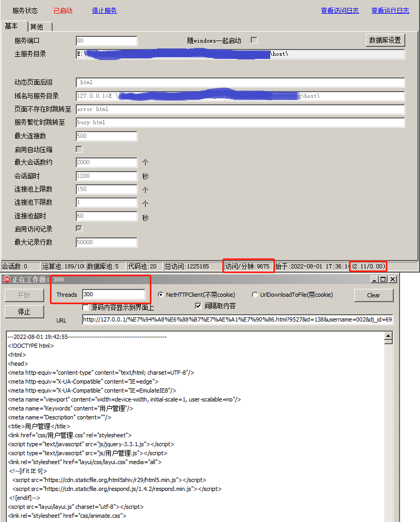
Task: Click the 数据库设置 button
Action: click(x=385, y=41)
